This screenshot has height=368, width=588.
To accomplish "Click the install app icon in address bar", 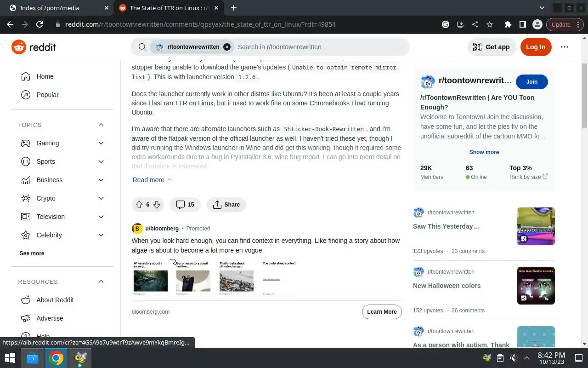I will (x=460, y=24).
